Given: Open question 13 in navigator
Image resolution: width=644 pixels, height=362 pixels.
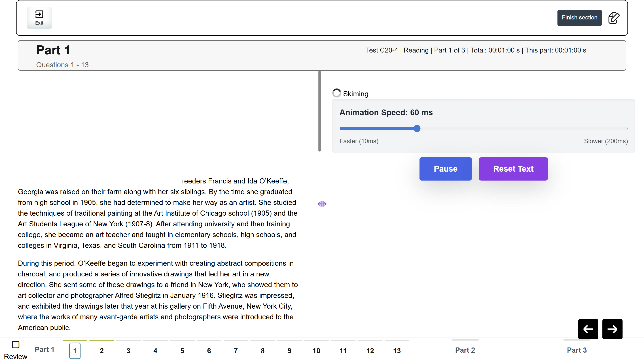Looking at the screenshot, I should pos(396,351).
